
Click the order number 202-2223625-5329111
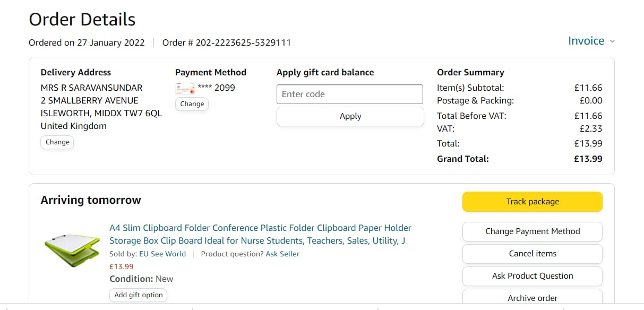click(x=243, y=42)
